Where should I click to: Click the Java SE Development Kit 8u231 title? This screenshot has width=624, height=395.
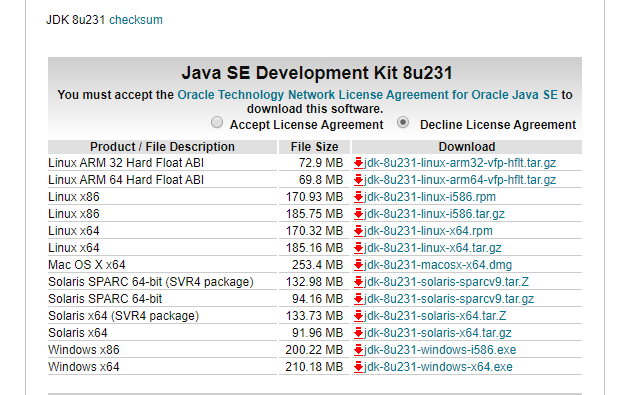pos(317,73)
